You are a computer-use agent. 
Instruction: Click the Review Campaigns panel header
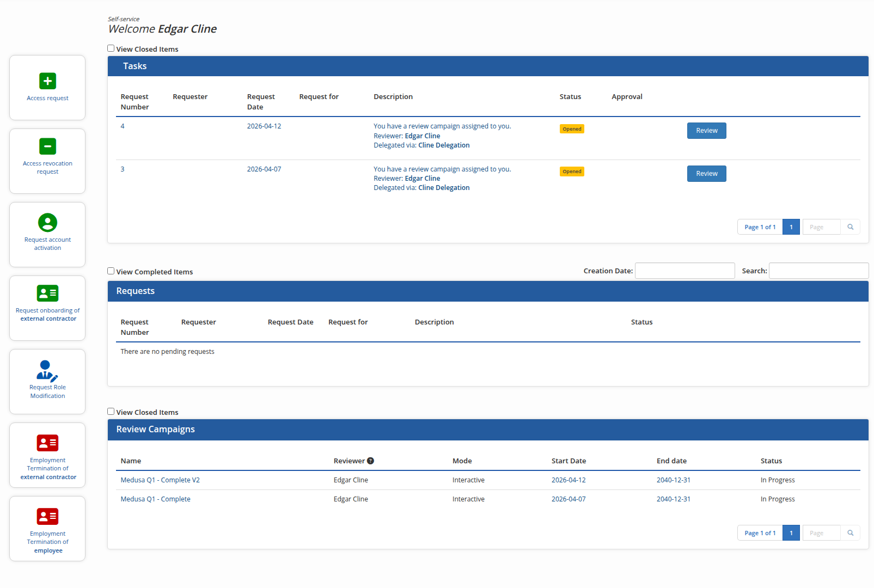point(488,430)
